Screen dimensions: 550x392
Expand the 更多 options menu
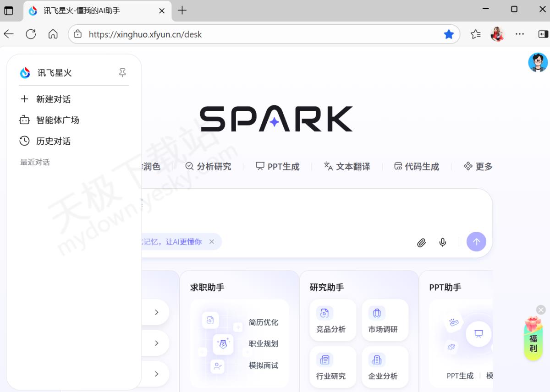point(478,167)
